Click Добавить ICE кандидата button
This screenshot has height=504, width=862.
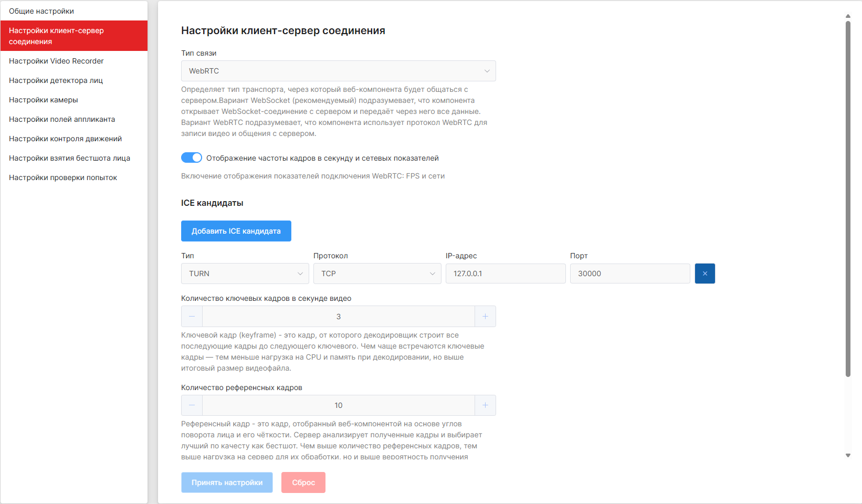click(x=236, y=231)
